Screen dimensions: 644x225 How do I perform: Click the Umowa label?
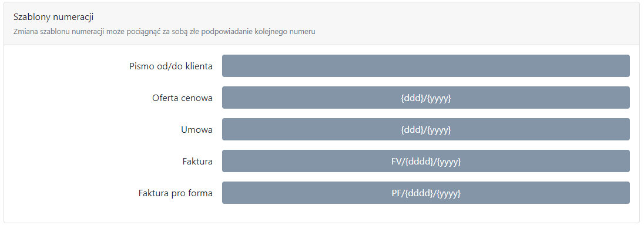tap(197, 130)
